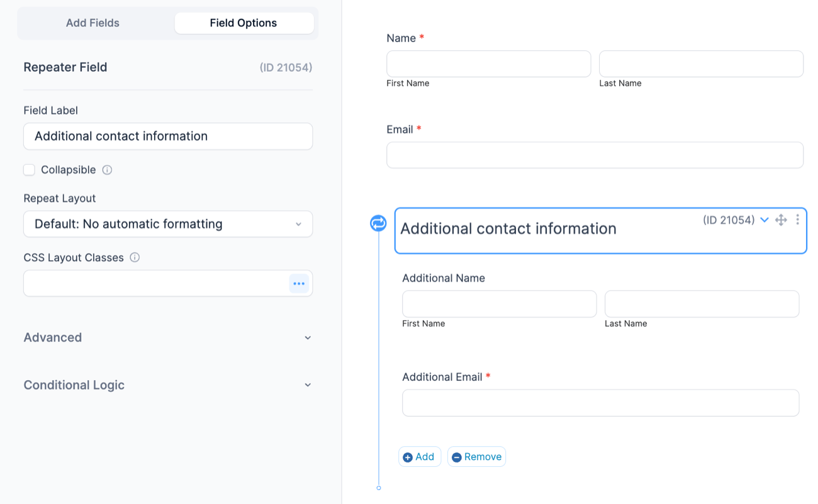Click the blue chevron next to ID 21054
Screen dimensions: 818x504
pyautogui.click(x=765, y=220)
